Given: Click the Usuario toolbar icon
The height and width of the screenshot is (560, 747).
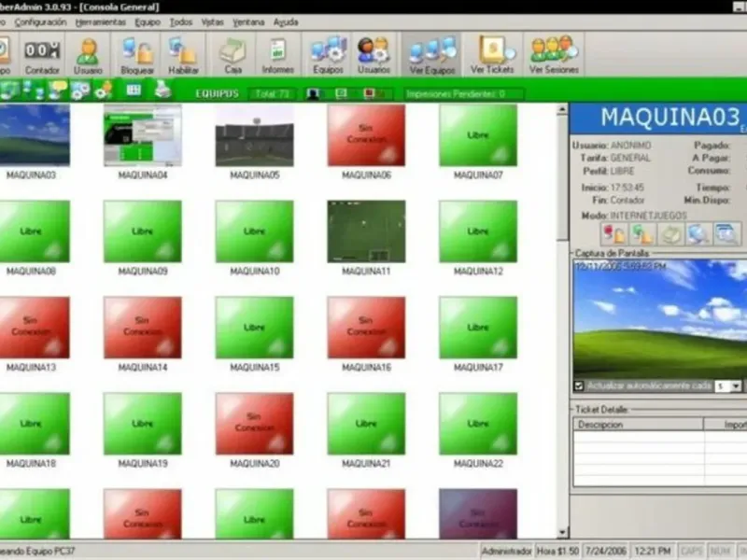Looking at the screenshot, I should coord(88,54).
